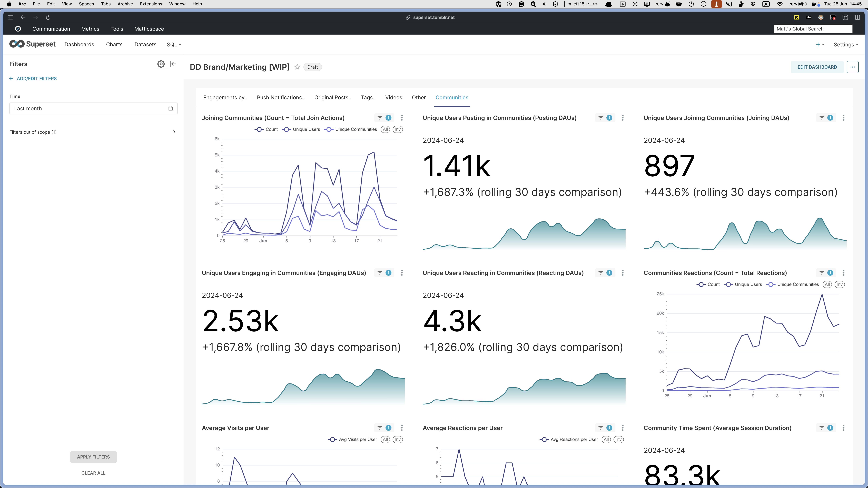Viewport: 868px width, 488px height.
Task: Go back with browser back arrow
Action: pos(23,17)
